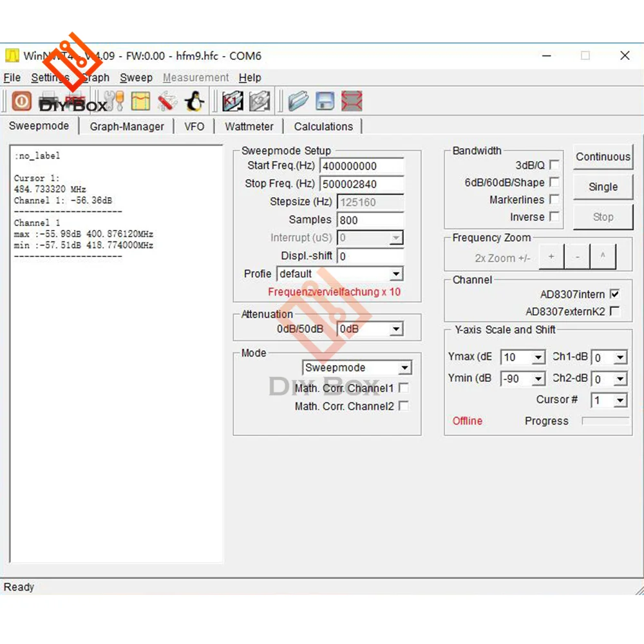Open the Ch1-dB dropdown
The width and height of the screenshot is (644, 644).
(x=609, y=357)
